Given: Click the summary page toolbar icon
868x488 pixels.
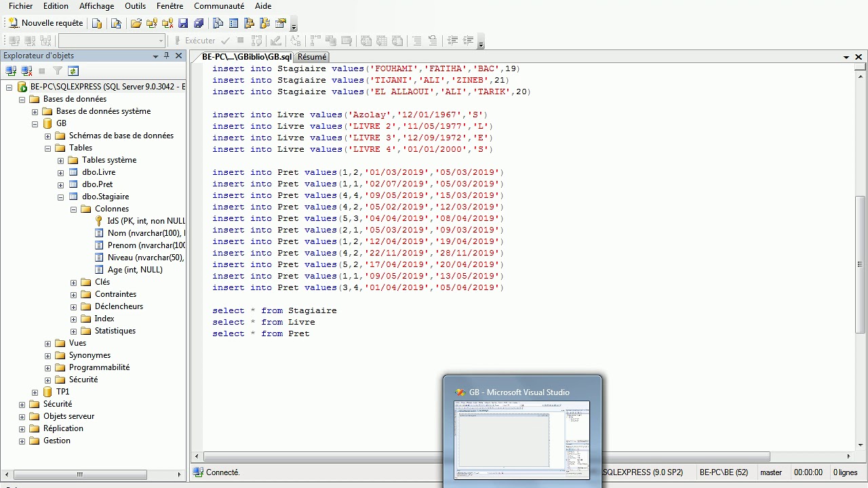Looking at the screenshot, I should point(234,23).
